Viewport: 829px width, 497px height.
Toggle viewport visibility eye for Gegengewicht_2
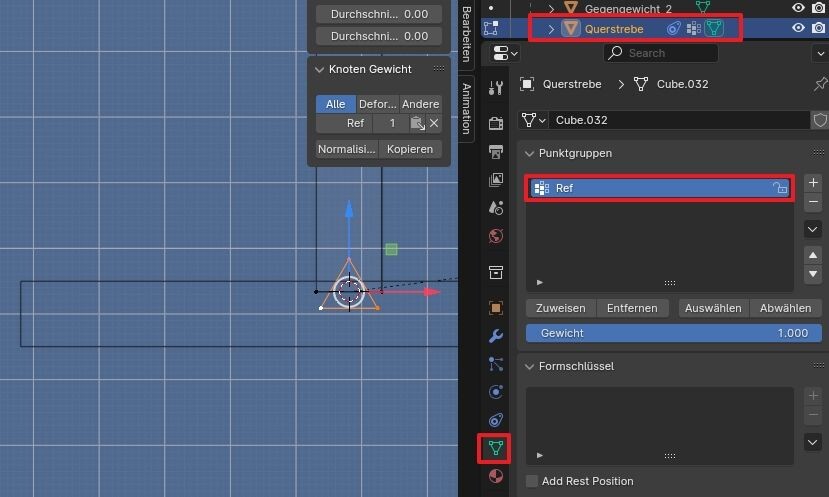798,7
